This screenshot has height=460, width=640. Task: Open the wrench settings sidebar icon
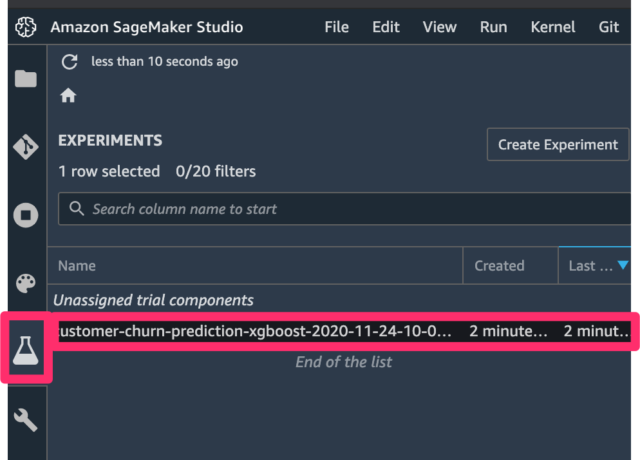tap(26, 420)
